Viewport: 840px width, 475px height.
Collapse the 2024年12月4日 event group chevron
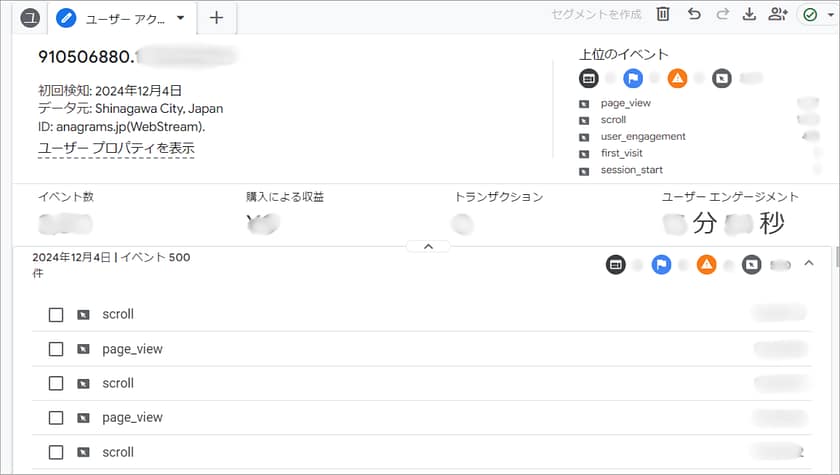click(x=809, y=264)
